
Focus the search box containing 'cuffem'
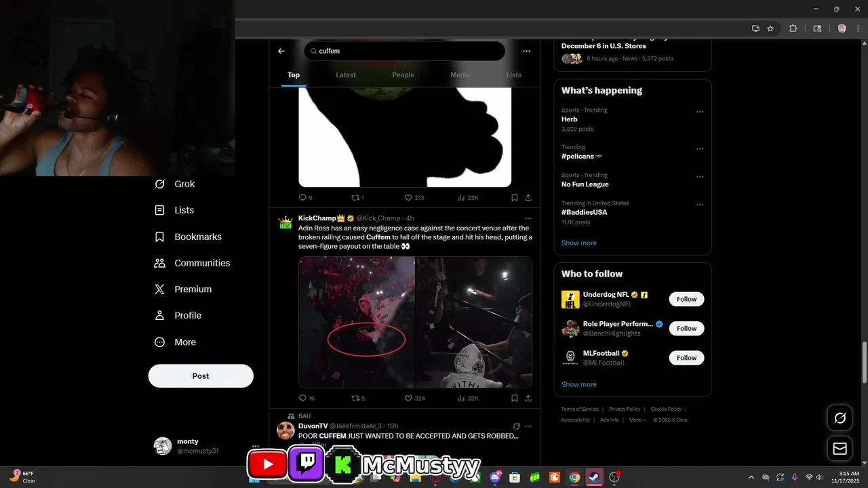point(404,51)
